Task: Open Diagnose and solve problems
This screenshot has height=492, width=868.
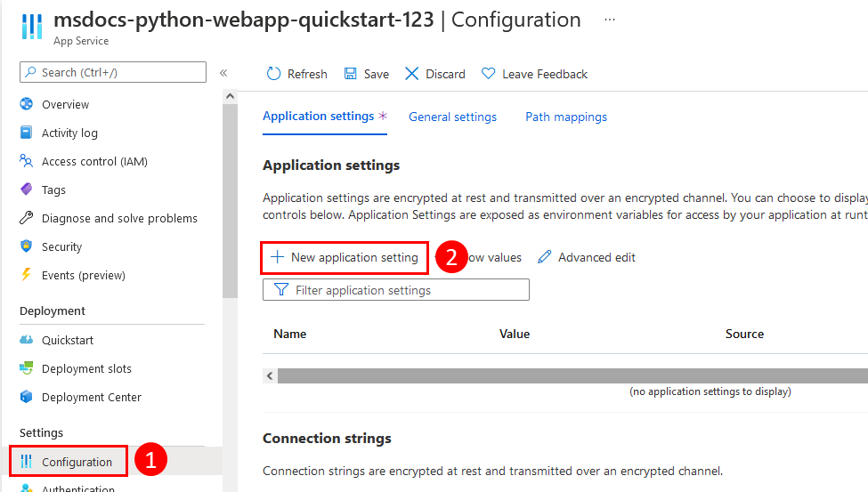Action: coord(119,218)
